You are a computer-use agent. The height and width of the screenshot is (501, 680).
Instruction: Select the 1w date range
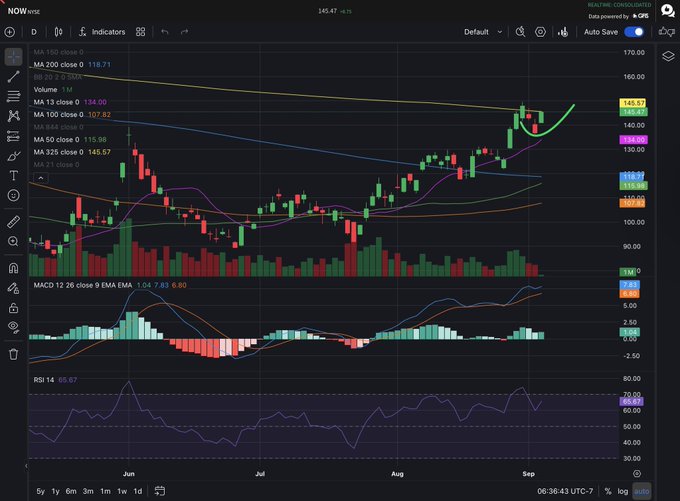(x=122, y=491)
